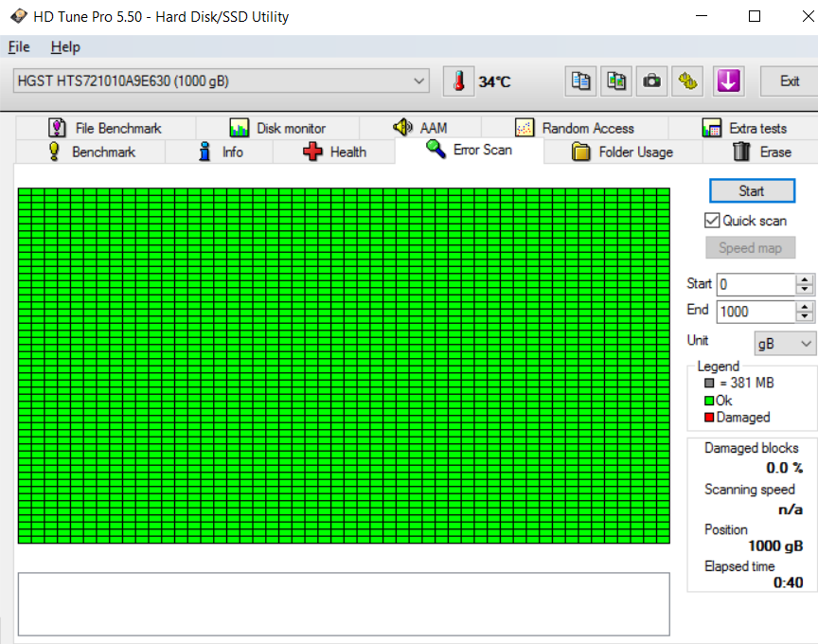The width and height of the screenshot is (818, 644).
Task: Click the Start position input field
Action: pos(756,284)
